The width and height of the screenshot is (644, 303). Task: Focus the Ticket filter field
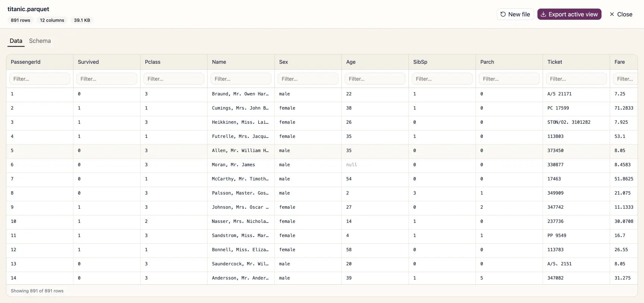(x=576, y=79)
